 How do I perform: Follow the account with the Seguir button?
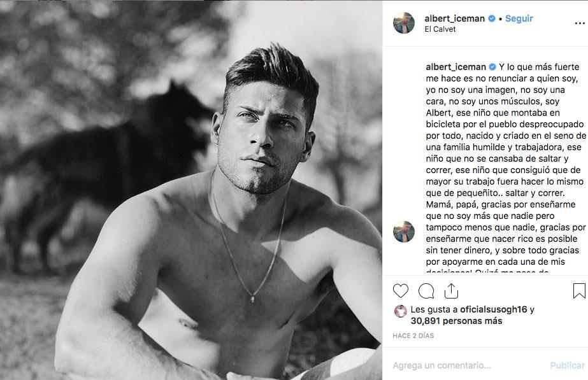point(519,19)
